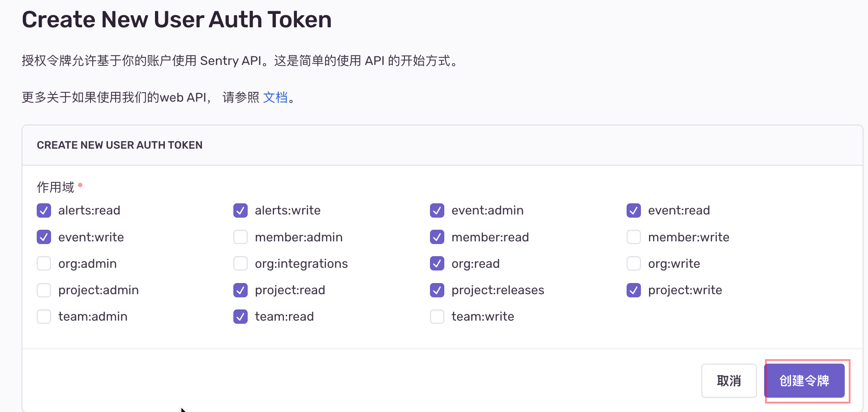Disable the project:write checkbox
868x412 pixels.
[634, 290]
